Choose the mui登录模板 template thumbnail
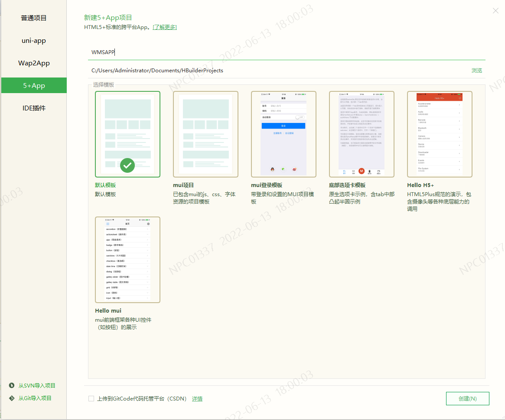The image size is (505, 420). click(283, 134)
